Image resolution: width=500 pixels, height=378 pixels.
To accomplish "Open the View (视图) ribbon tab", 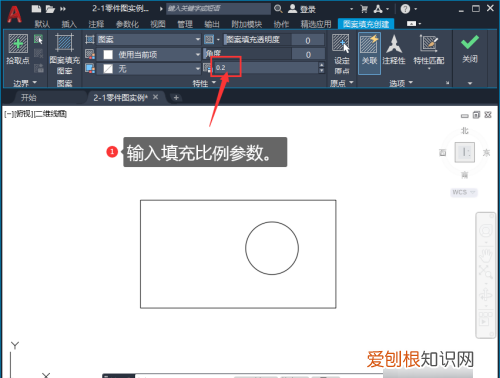I will point(158,24).
